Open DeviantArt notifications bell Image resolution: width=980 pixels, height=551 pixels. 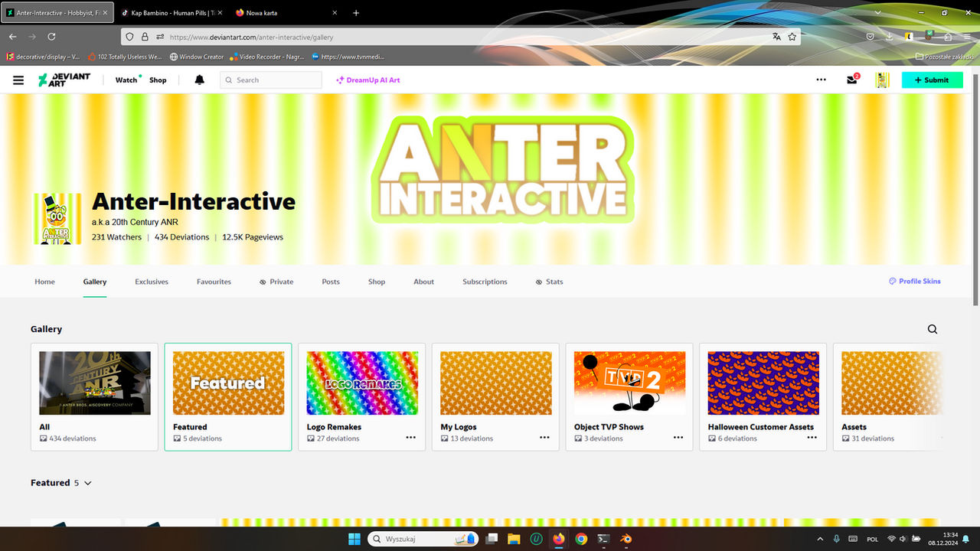(198, 80)
